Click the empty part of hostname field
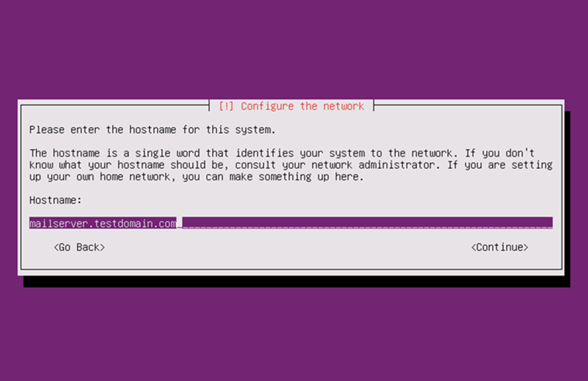The image size is (588, 381). 367,223
